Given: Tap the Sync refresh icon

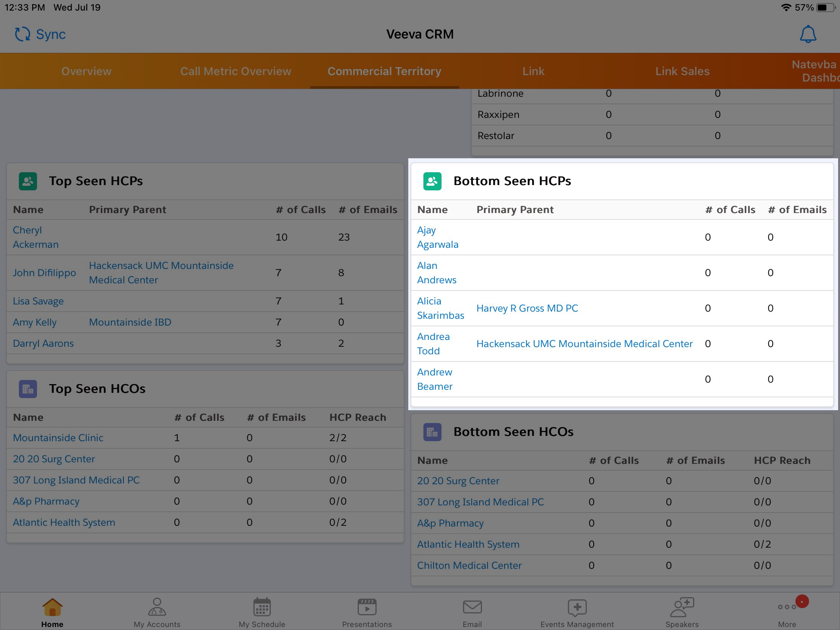Looking at the screenshot, I should pyautogui.click(x=22, y=34).
